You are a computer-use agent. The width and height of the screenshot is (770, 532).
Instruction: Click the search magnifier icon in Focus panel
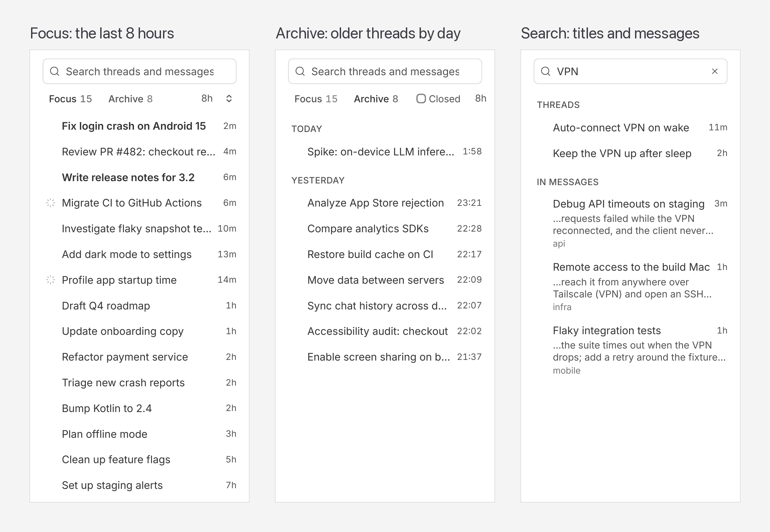click(54, 71)
